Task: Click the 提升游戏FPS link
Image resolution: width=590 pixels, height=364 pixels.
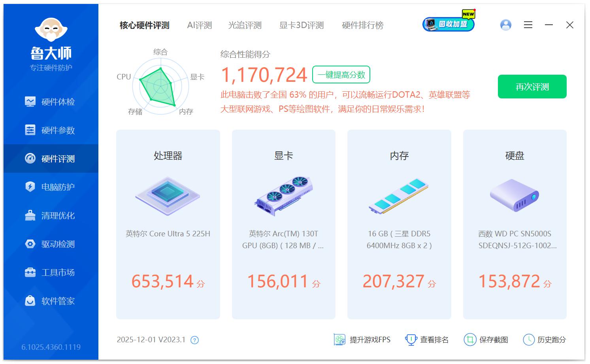Action: [362, 339]
